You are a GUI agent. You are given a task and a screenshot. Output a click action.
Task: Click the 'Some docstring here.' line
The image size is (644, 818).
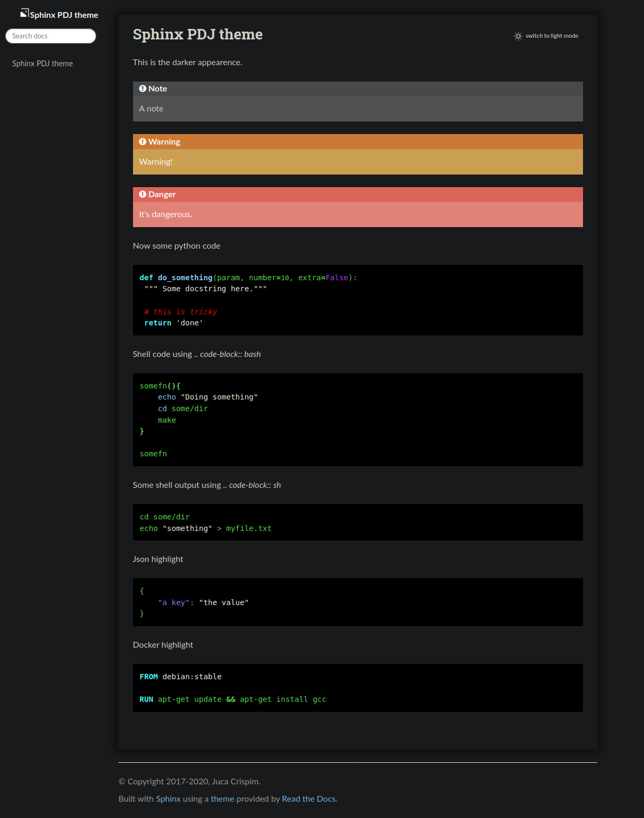coord(206,289)
